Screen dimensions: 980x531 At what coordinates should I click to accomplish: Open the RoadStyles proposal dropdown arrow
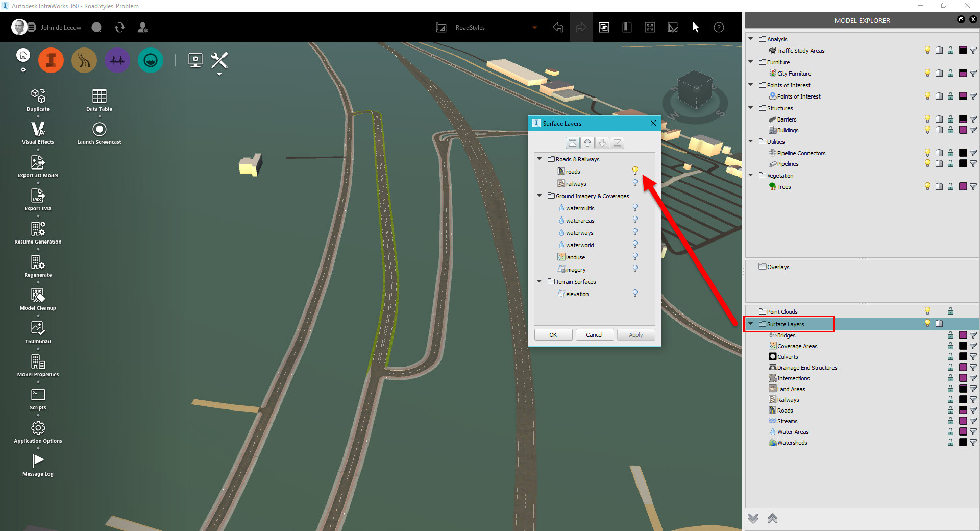point(535,28)
